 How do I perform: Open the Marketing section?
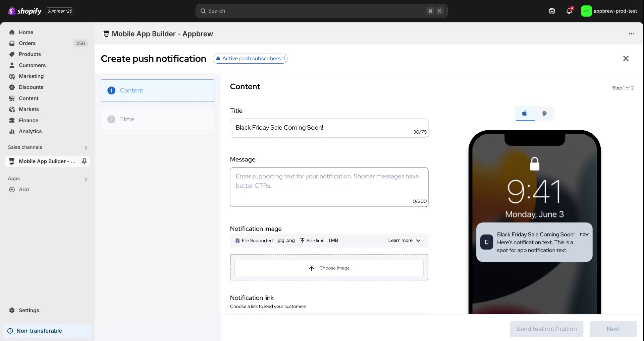[31, 76]
